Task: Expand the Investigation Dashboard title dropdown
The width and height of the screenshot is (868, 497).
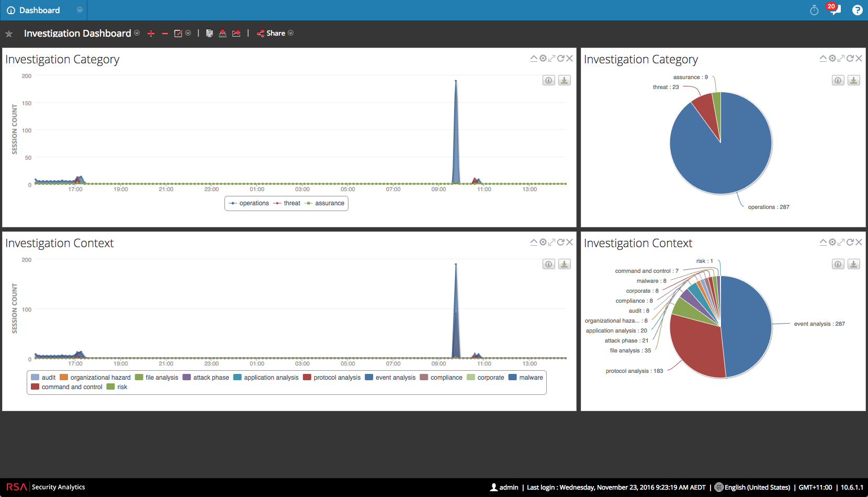Action: pos(137,33)
